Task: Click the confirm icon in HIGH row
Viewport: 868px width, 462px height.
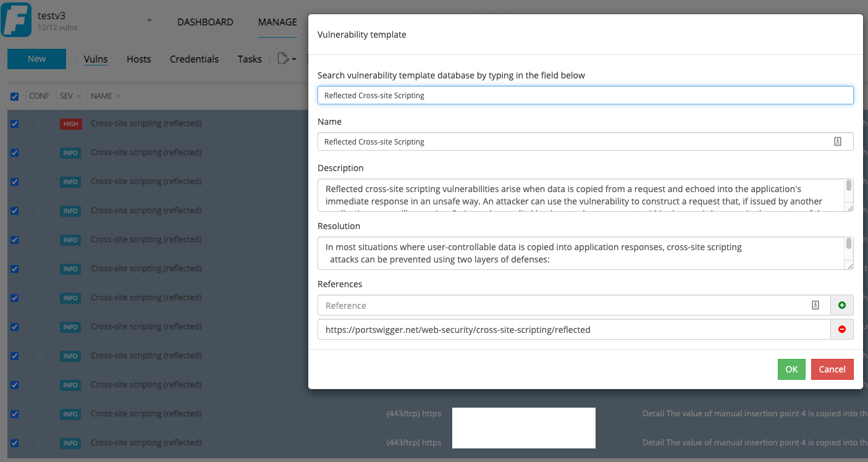Action: click(39, 124)
